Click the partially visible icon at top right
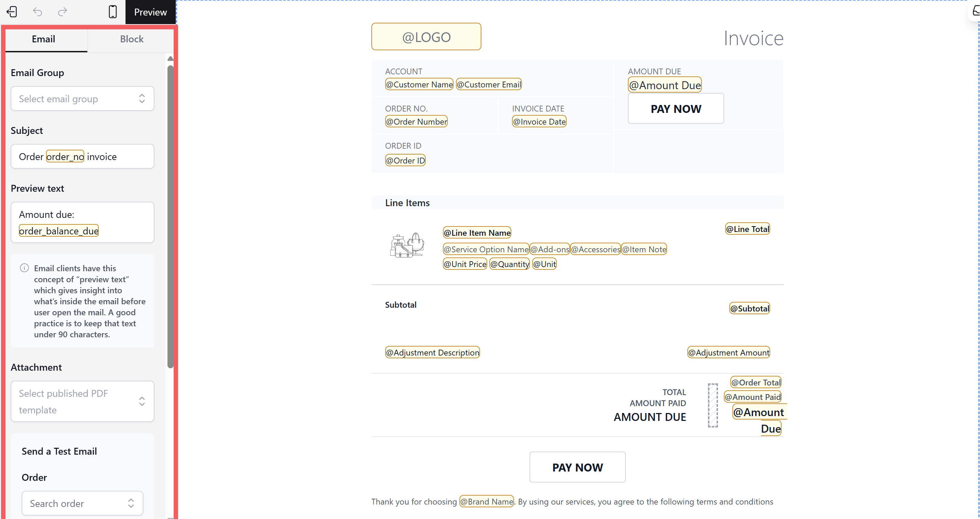 coord(976,11)
